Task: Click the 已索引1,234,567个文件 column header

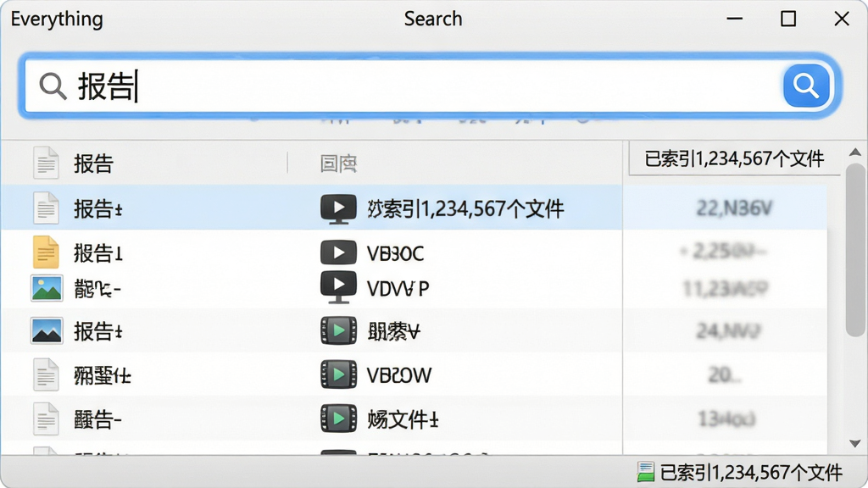Action: coord(734,158)
